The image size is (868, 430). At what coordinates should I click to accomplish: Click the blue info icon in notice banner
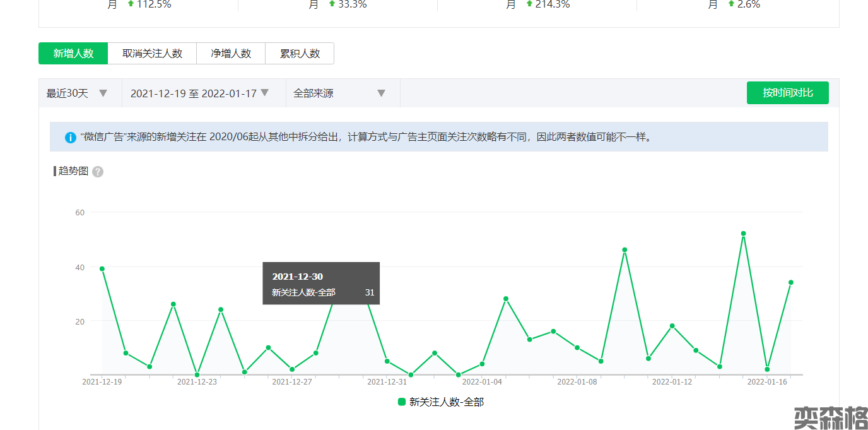click(71, 137)
